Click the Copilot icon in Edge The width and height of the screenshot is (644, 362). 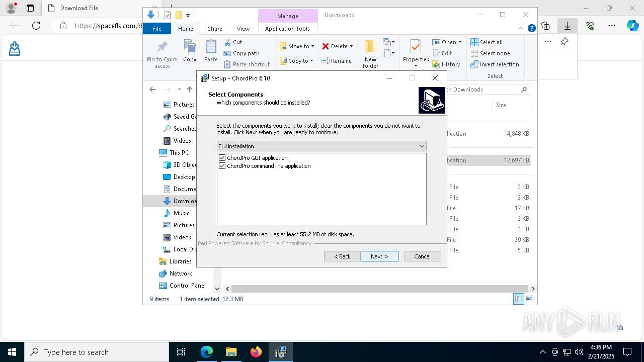click(x=633, y=26)
